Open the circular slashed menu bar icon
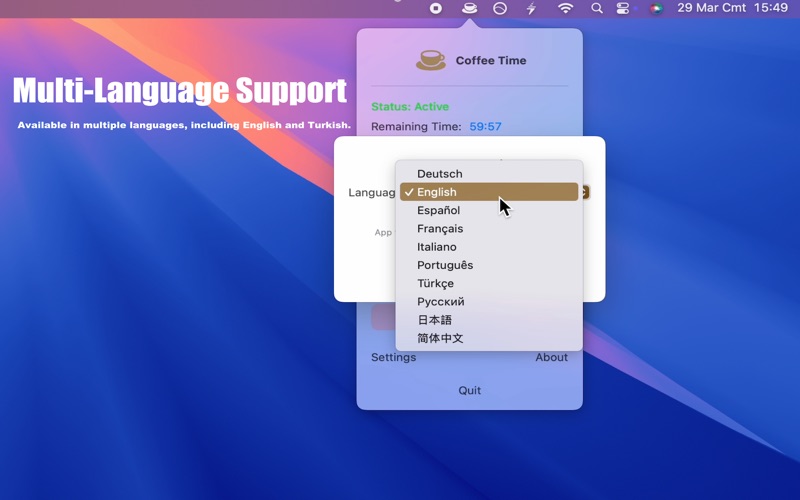 (x=500, y=8)
